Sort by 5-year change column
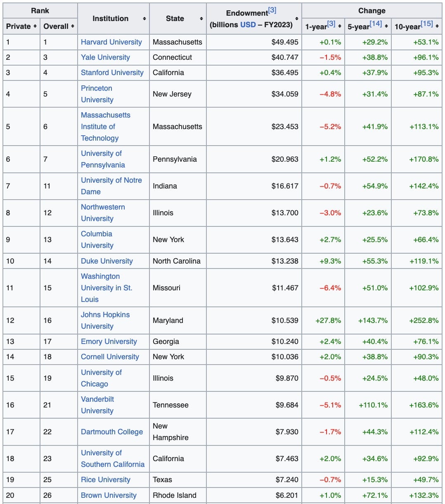Screen dimensions: 445x504 tap(386, 26)
